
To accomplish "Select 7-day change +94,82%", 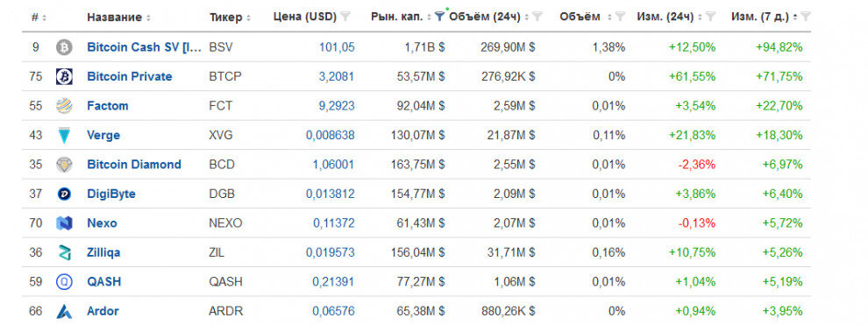I will click(779, 47).
